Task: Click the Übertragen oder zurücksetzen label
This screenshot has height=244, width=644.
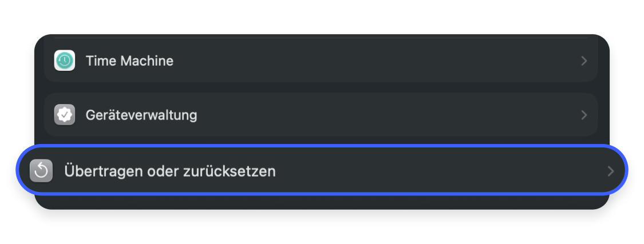Action: point(170,171)
